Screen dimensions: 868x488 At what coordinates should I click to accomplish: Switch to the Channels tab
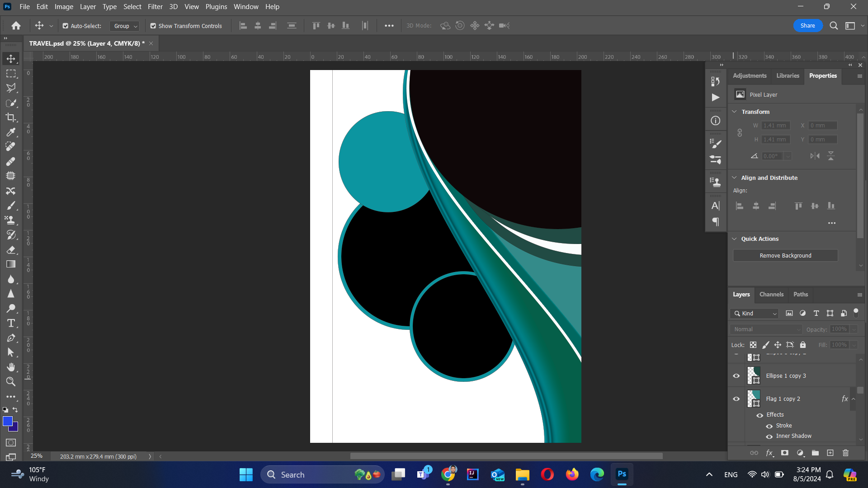(771, 295)
